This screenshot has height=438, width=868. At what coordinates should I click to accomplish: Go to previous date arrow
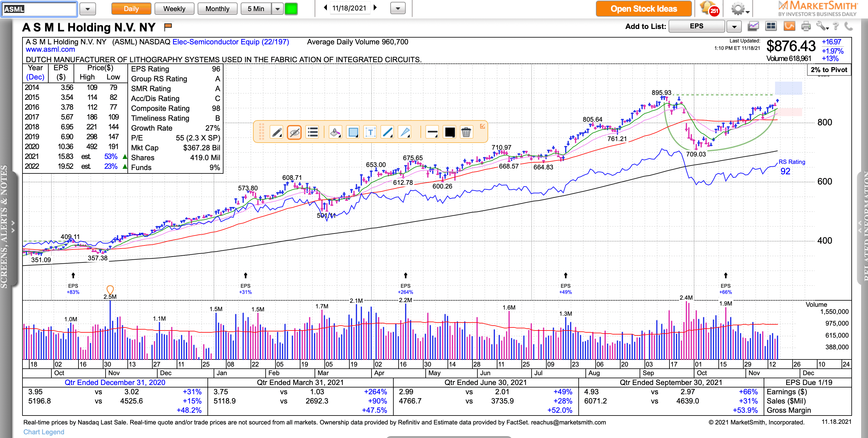325,7
